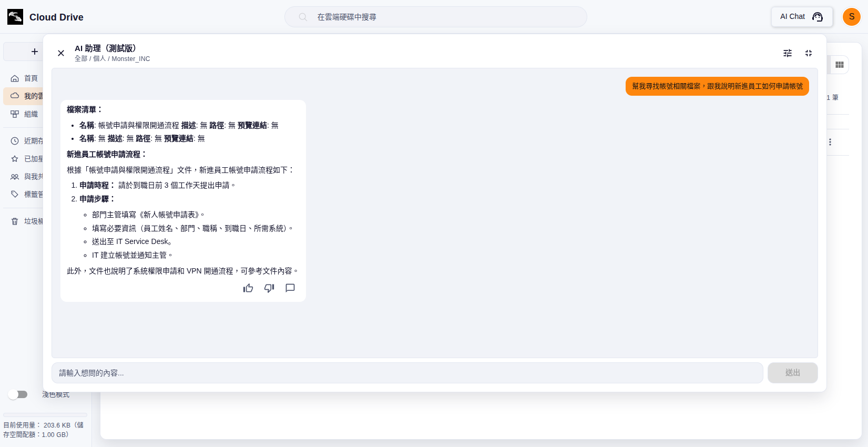868x447 pixels.
Task: Click the AI 助理 (測試版) title
Action: [x=105, y=48]
